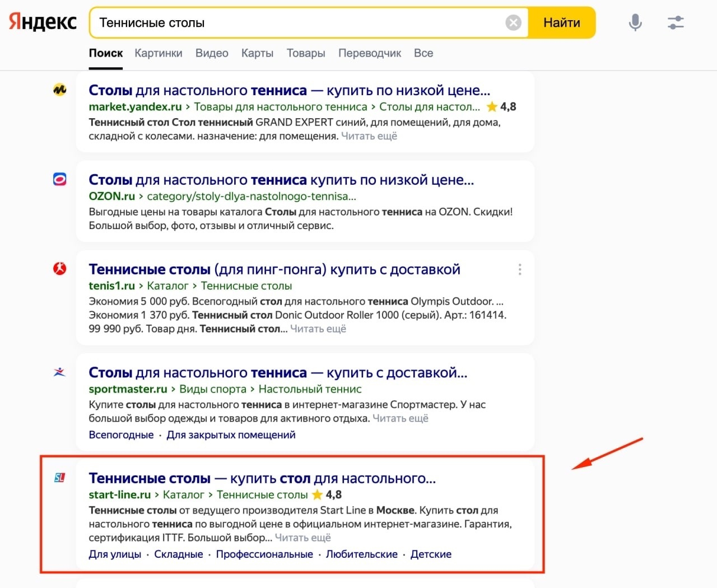Click the Sportmaster result favicon
Image resolution: width=717 pixels, height=588 pixels.
pos(60,372)
